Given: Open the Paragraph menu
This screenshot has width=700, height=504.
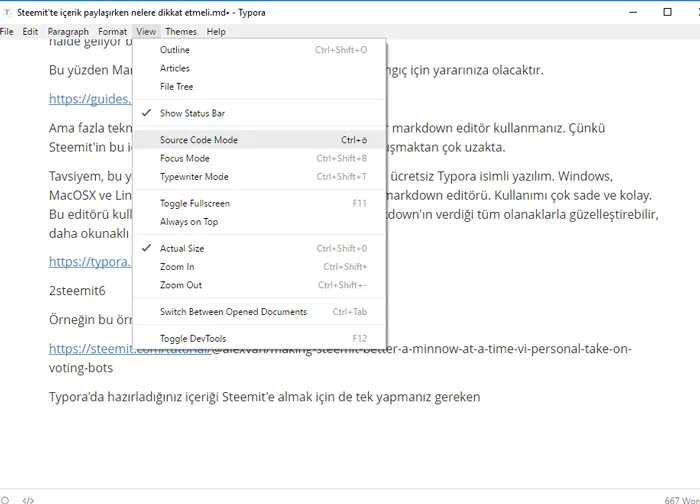Looking at the screenshot, I should click(68, 32).
